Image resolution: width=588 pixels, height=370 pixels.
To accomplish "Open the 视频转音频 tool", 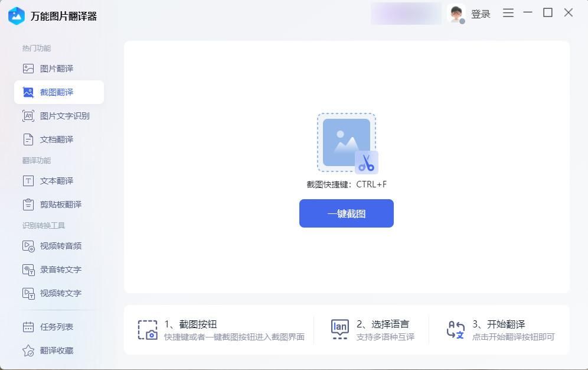I will click(59, 246).
